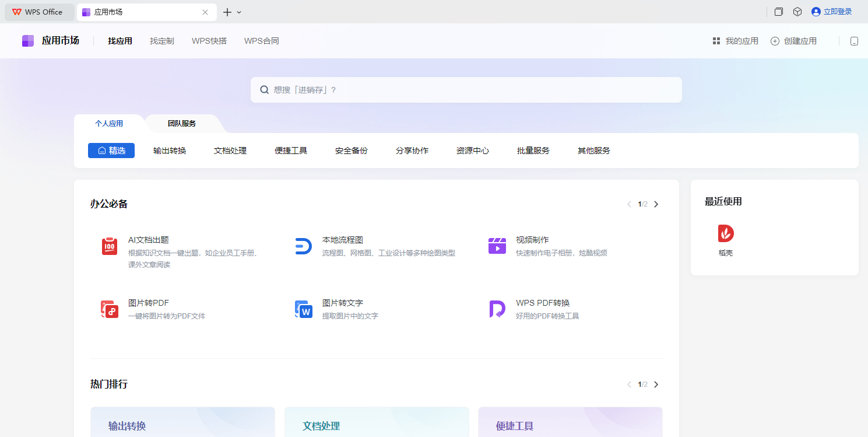The height and width of the screenshot is (437, 868).
Task: Click the 立即登录 login link
Action: tap(837, 12)
